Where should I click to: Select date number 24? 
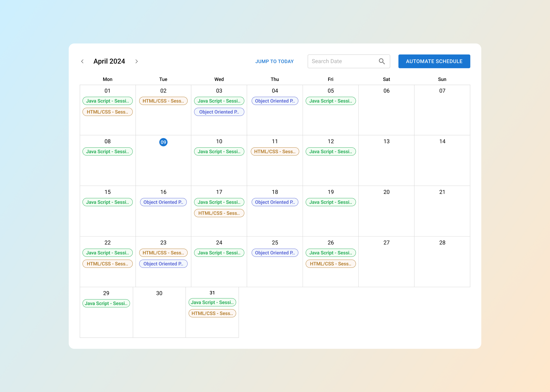[x=219, y=243]
